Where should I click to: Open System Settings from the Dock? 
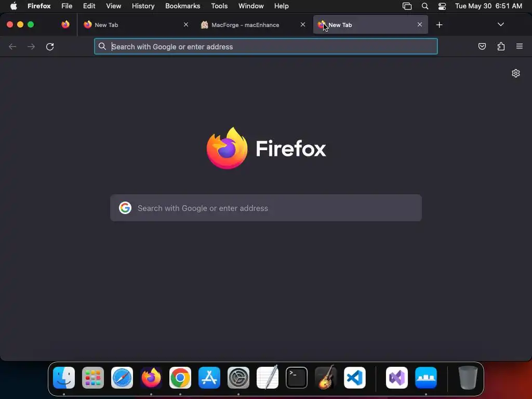pos(238,378)
